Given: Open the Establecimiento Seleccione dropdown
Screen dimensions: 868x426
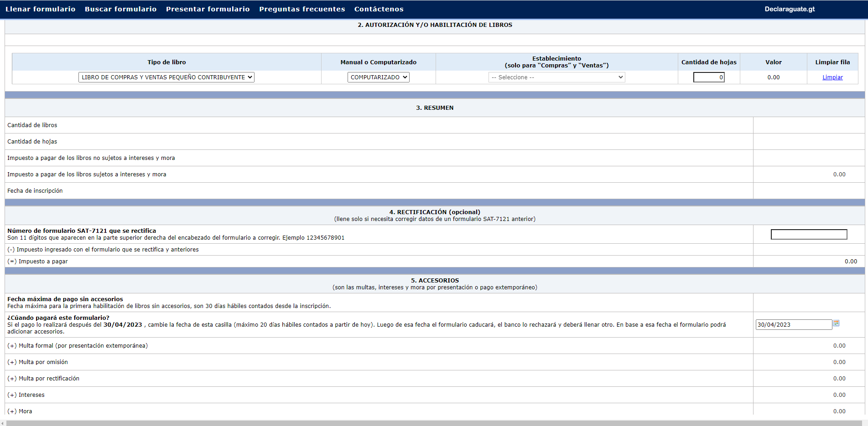Looking at the screenshot, I should [556, 77].
